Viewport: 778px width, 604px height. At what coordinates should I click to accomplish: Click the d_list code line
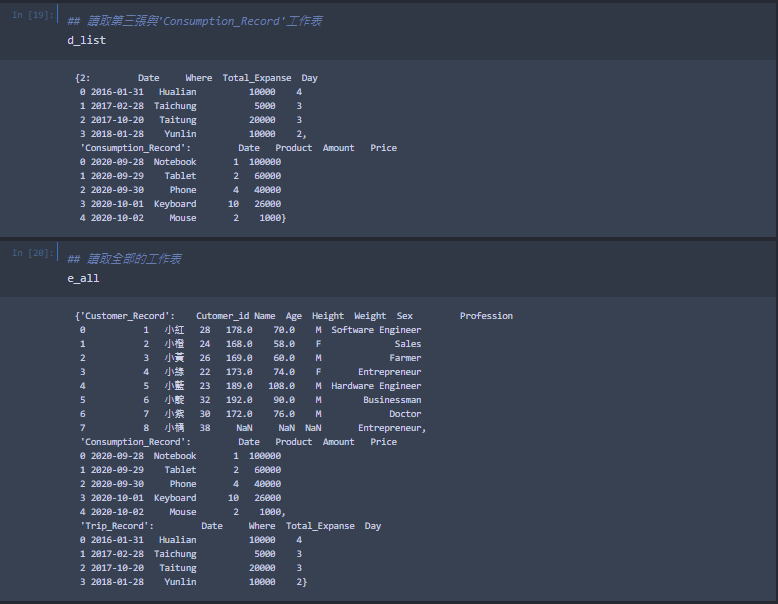pyautogui.click(x=86, y=40)
